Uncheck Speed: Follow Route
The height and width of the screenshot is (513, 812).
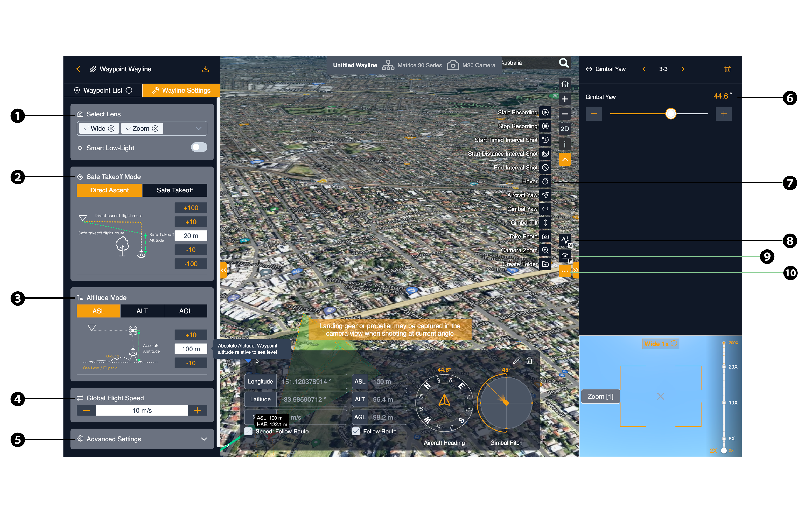point(249,431)
